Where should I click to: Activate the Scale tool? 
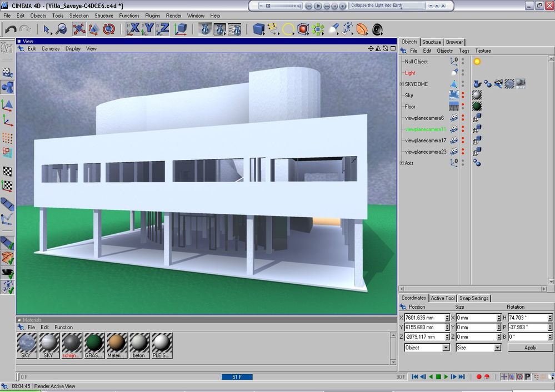coord(93,29)
